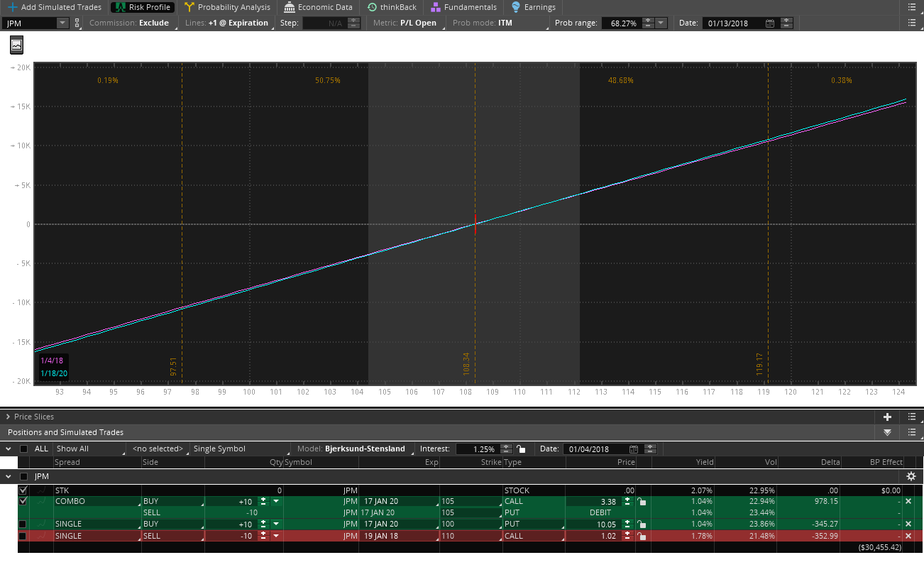Viewport: 924px width, 577px height.
Task: Remove the SELL 110 CALL single trade
Action: 908,536
